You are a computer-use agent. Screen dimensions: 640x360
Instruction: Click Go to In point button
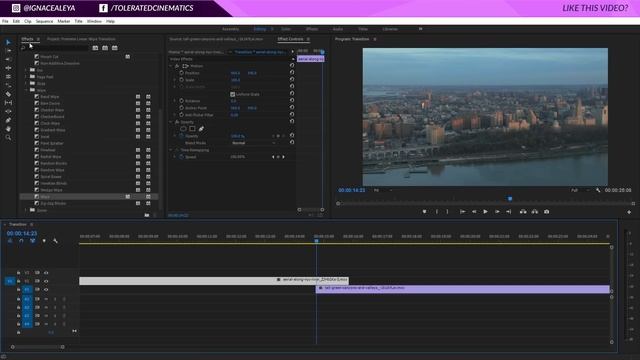[x=462, y=211]
